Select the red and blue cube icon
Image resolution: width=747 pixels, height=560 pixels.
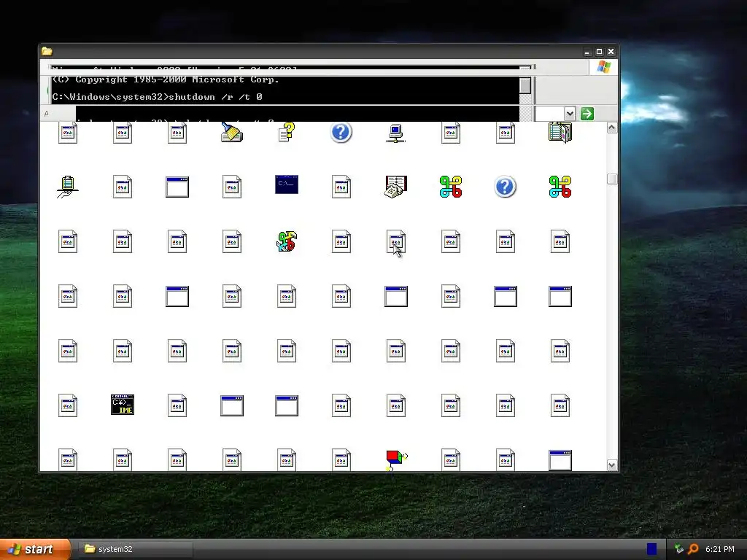[396, 461]
